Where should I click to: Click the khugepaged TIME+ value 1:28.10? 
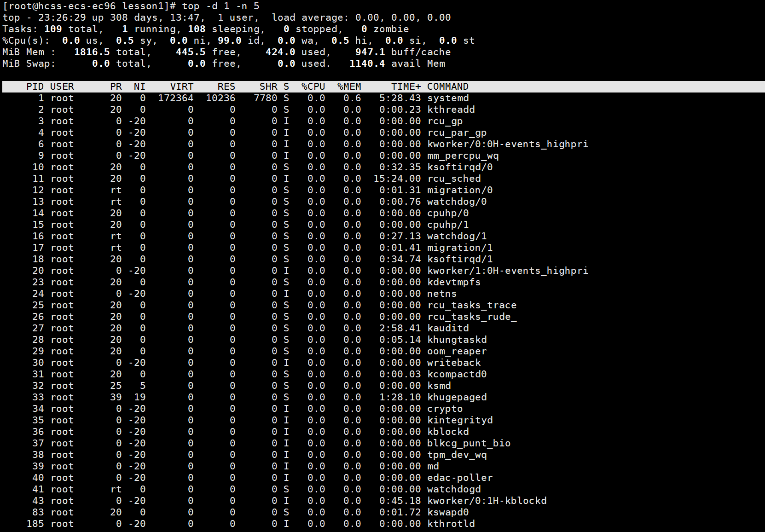click(400, 397)
